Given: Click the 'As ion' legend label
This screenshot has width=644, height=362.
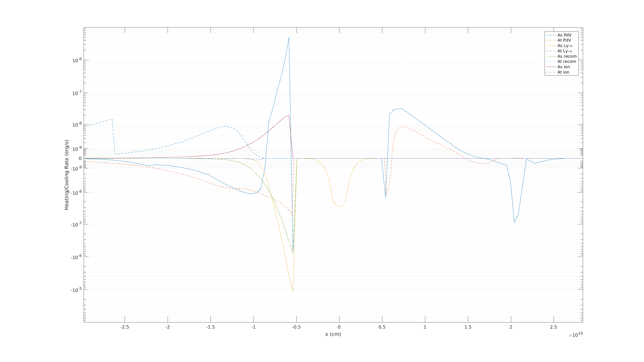Looking at the screenshot, I should tap(563, 67).
